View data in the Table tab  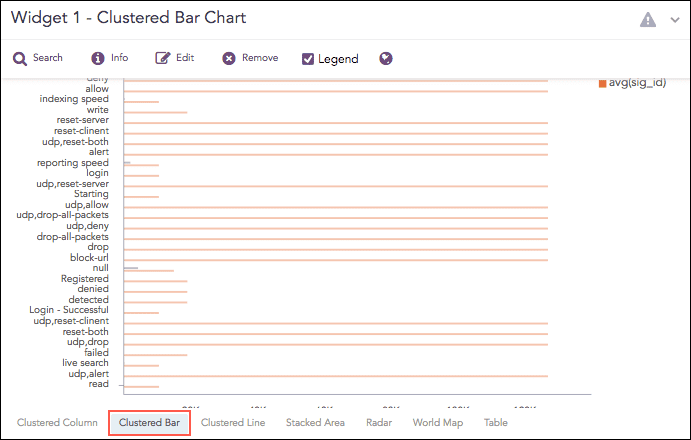(496, 423)
